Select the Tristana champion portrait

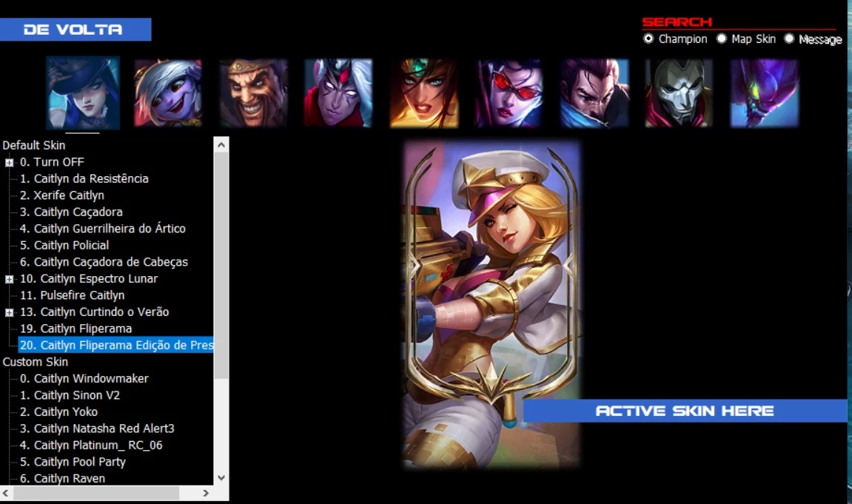point(168,93)
